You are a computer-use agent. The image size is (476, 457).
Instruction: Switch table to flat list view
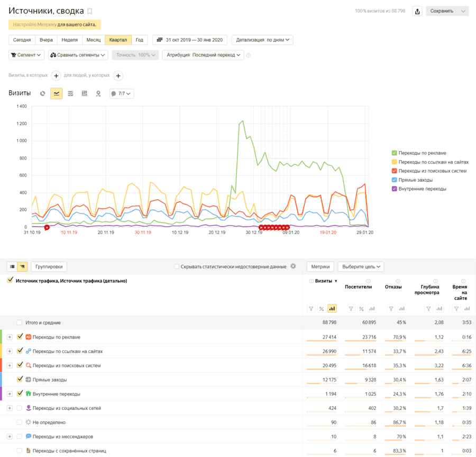point(13,267)
